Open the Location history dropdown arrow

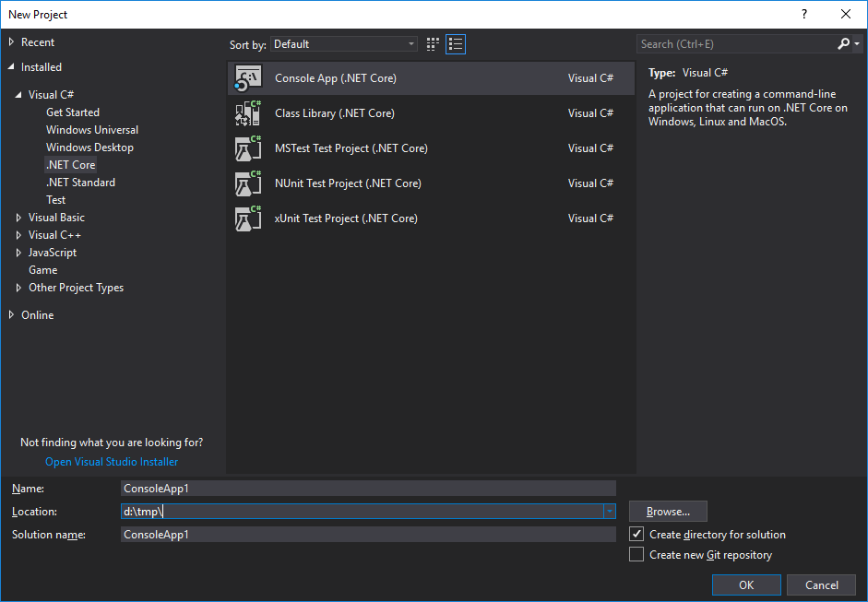pos(610,512)
